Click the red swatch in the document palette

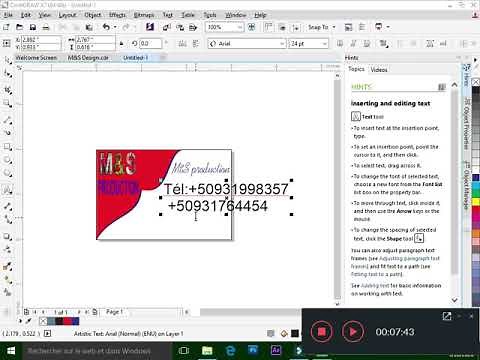point(67,321)
